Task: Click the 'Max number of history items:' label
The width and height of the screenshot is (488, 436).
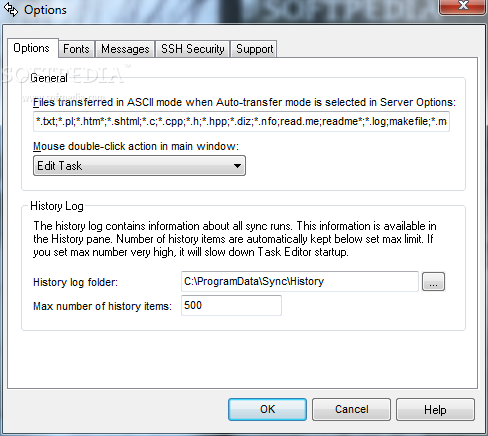Action: (x=102, y=306)
